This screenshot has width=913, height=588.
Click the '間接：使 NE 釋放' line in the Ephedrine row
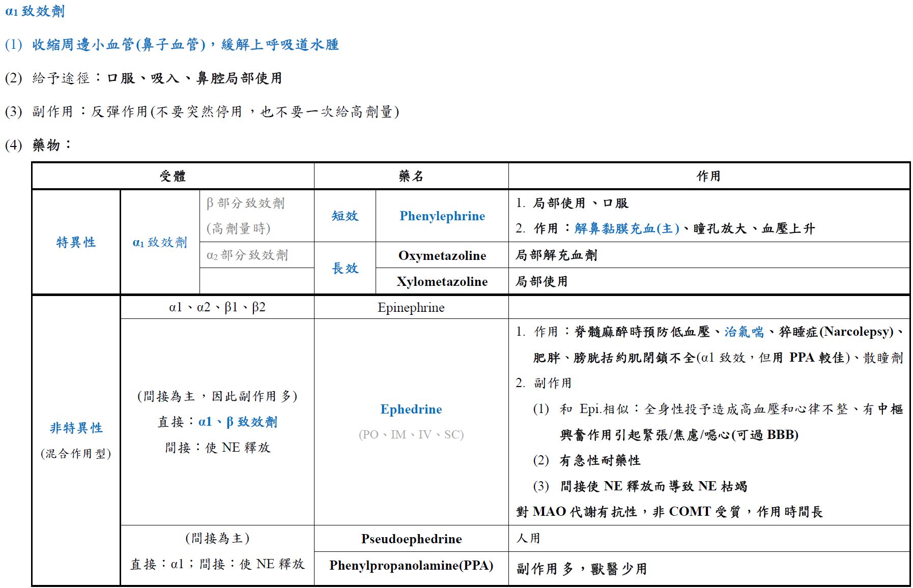(x=217, y=448)
